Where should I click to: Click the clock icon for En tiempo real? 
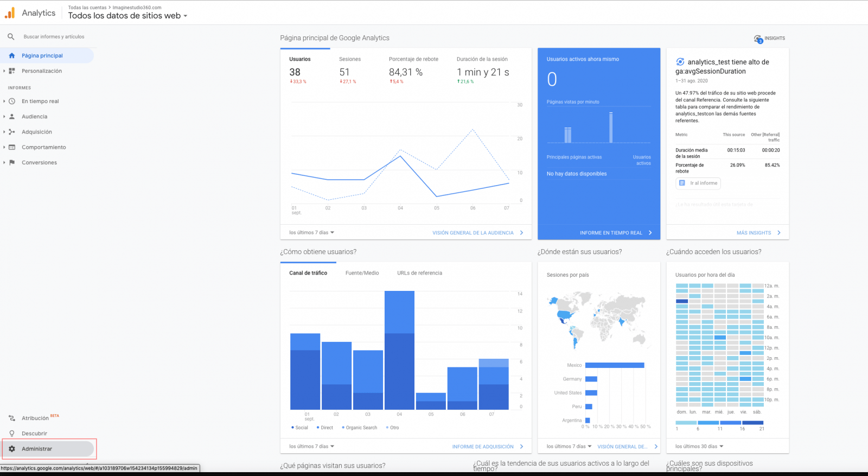tap(12, 101)
